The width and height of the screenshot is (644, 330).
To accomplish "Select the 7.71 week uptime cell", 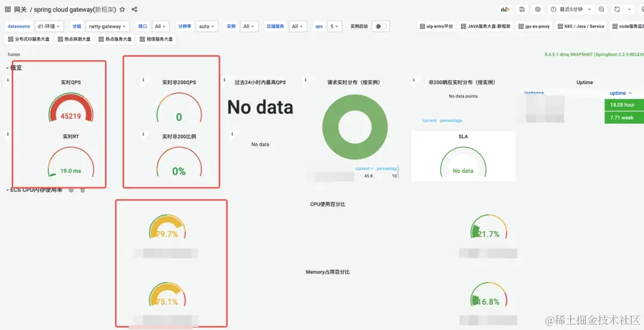I will tap(624, 117).
